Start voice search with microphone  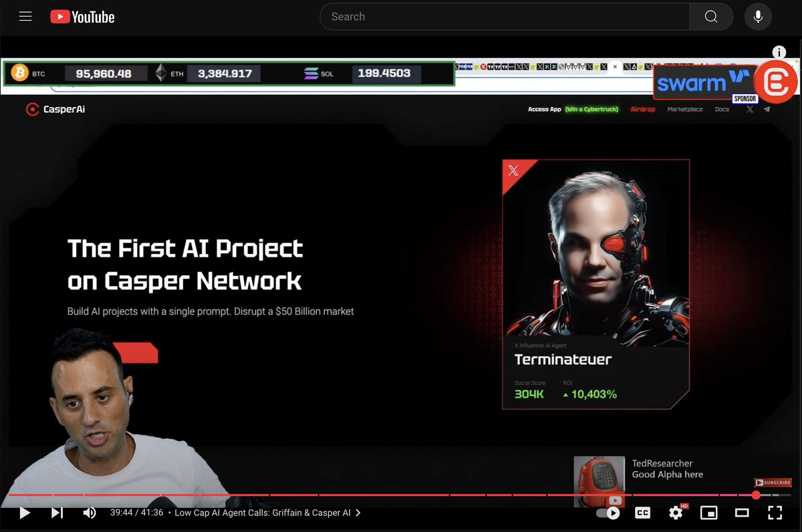758,17
